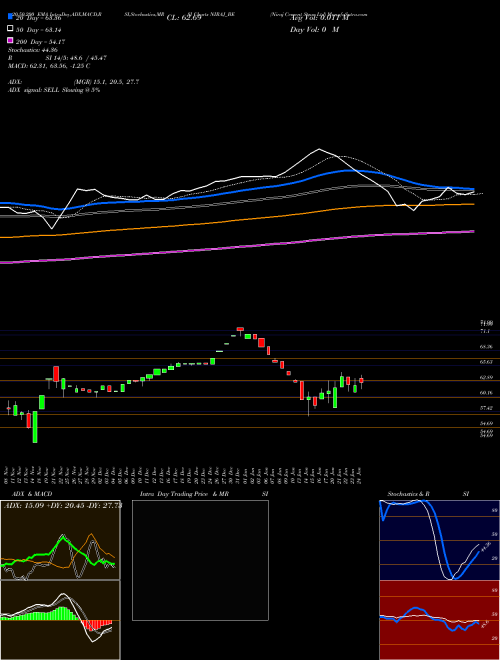Click the '50 Day - 63.14' label
Viewport: 500px width, 660px height.
39,30
